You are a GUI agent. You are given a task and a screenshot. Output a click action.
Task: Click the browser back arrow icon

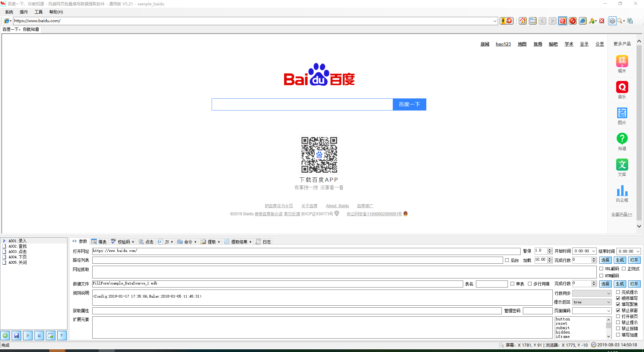(542, 21)
